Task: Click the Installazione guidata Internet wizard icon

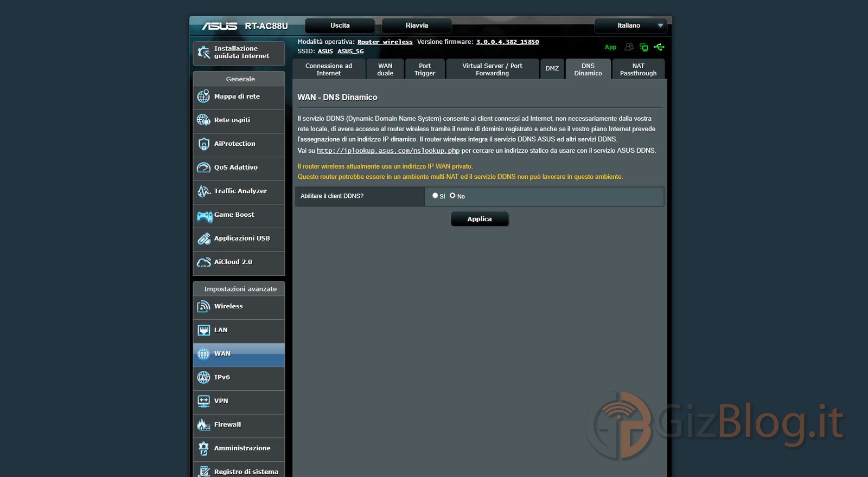Action: tap(204, 53)
